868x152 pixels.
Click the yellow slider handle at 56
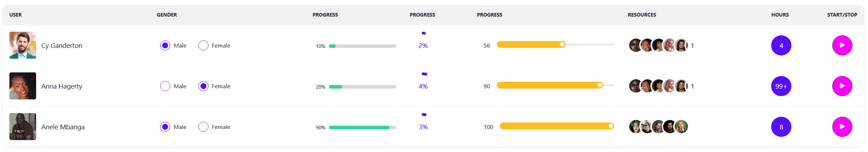pos(562,44)
